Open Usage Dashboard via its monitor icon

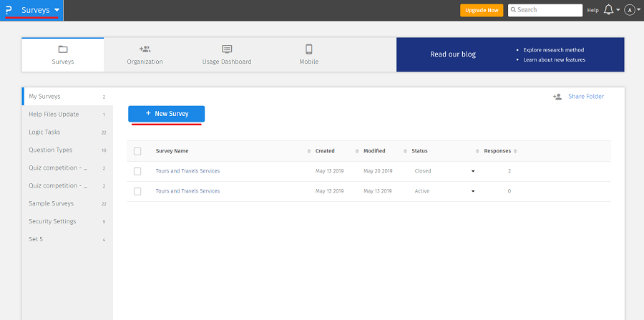click(227, 49)
